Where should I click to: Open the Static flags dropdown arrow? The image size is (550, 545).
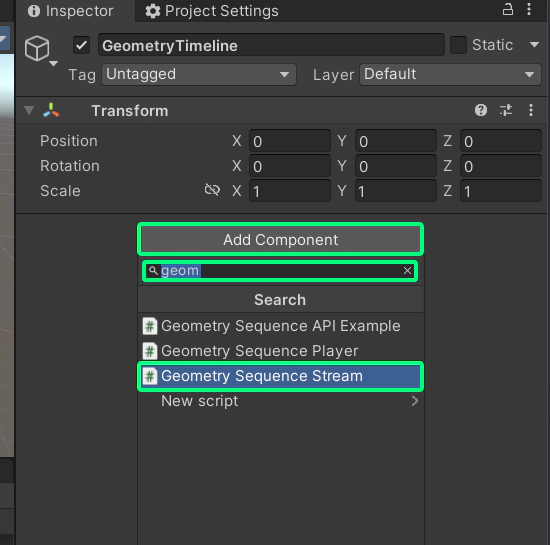pos(534,45)
